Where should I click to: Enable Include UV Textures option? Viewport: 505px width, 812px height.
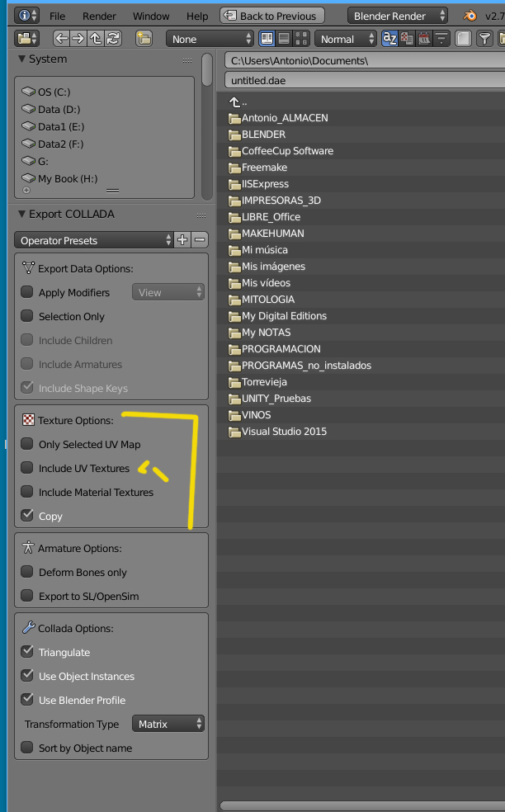click(27, 468)
